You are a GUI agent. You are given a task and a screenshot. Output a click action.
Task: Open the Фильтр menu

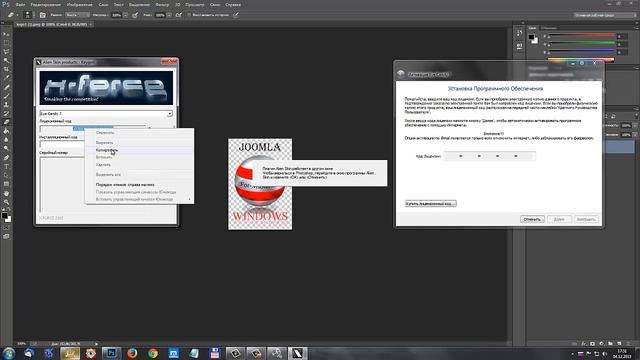click(x=162, y=4)
